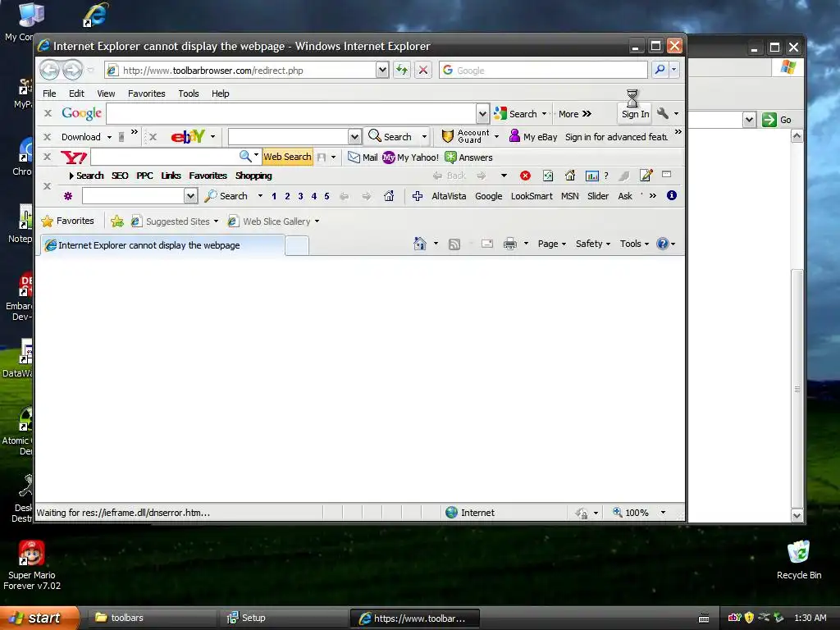The image size is (840, 630).
Task: Click Web Slice Gallery link
Action: [x=273, y=221]
